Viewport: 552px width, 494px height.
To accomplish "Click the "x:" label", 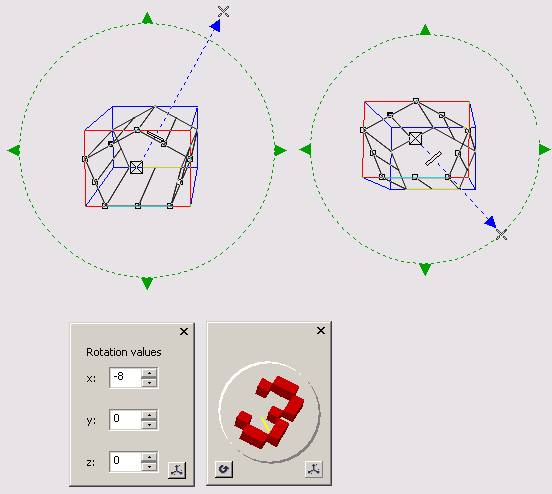I will point(91,379).
